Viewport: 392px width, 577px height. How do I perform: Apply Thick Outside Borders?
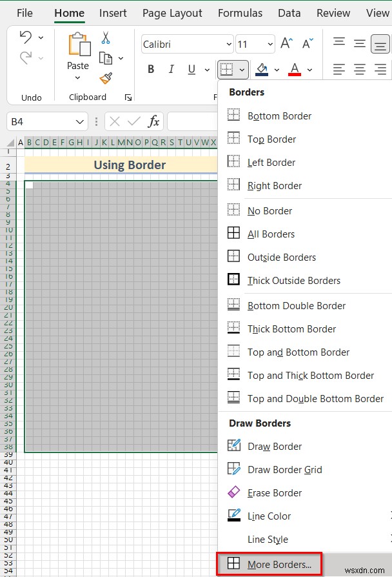(305, 280)
